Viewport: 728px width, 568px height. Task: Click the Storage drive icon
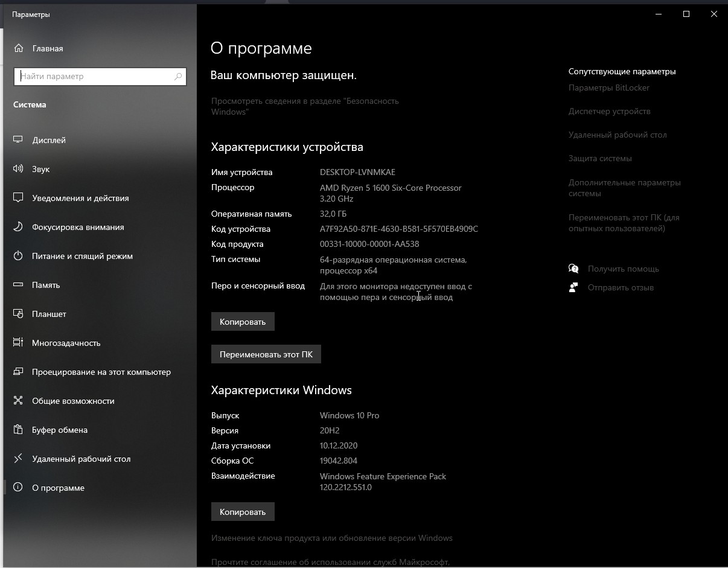(x=18, y=285)
